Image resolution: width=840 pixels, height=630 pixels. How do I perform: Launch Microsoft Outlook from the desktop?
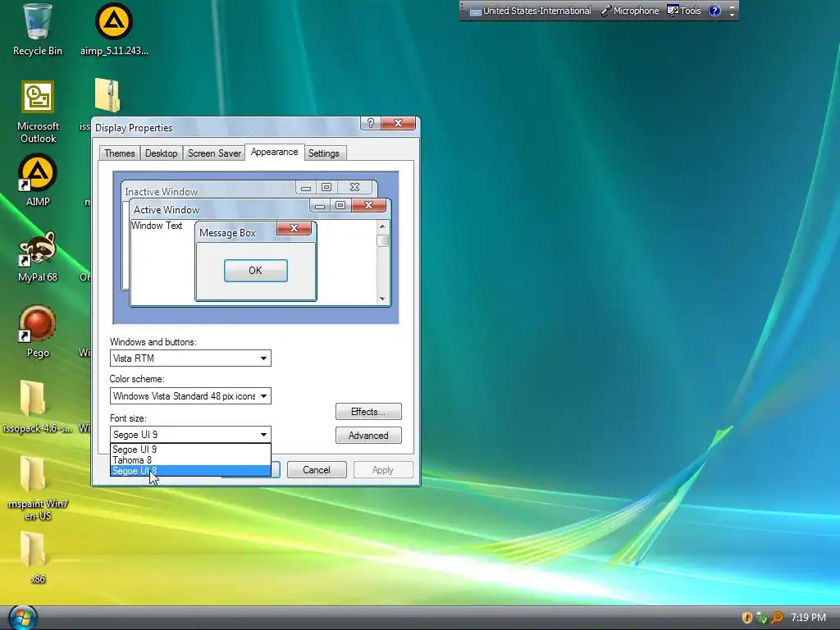point(38,112)
